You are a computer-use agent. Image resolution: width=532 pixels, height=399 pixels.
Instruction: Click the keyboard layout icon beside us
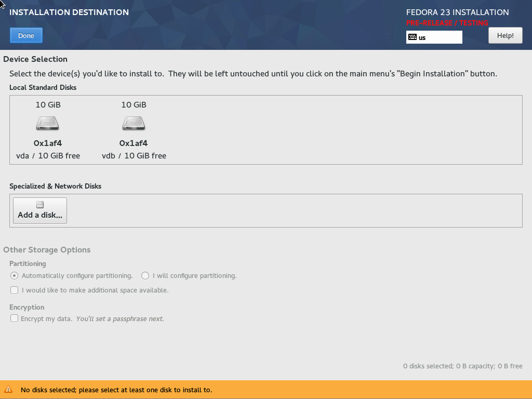pos(412,37)
